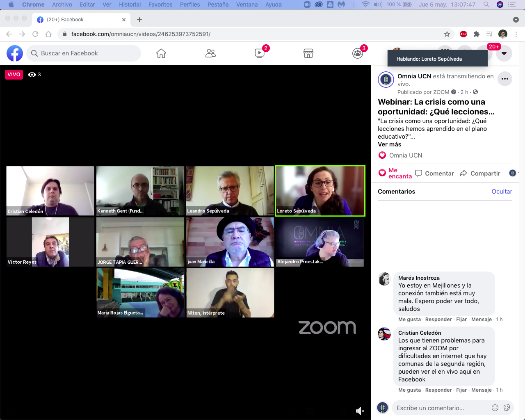Image resolution: width=525 pixels, height=420 pixels.
Task: Open the account dropdown arrow menu
Action: 504,53
